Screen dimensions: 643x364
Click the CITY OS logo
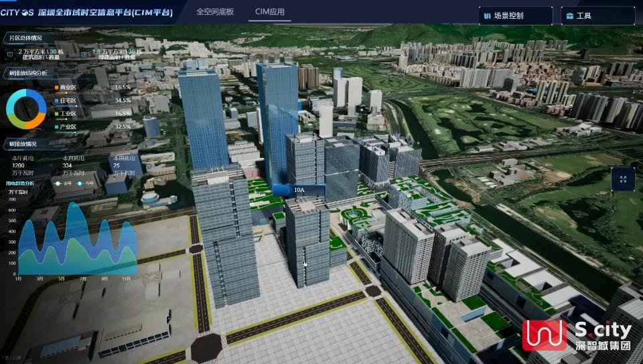pos(25,13)
